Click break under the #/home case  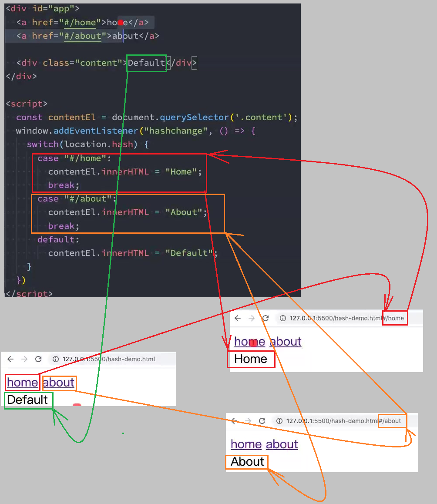point(64,185)
